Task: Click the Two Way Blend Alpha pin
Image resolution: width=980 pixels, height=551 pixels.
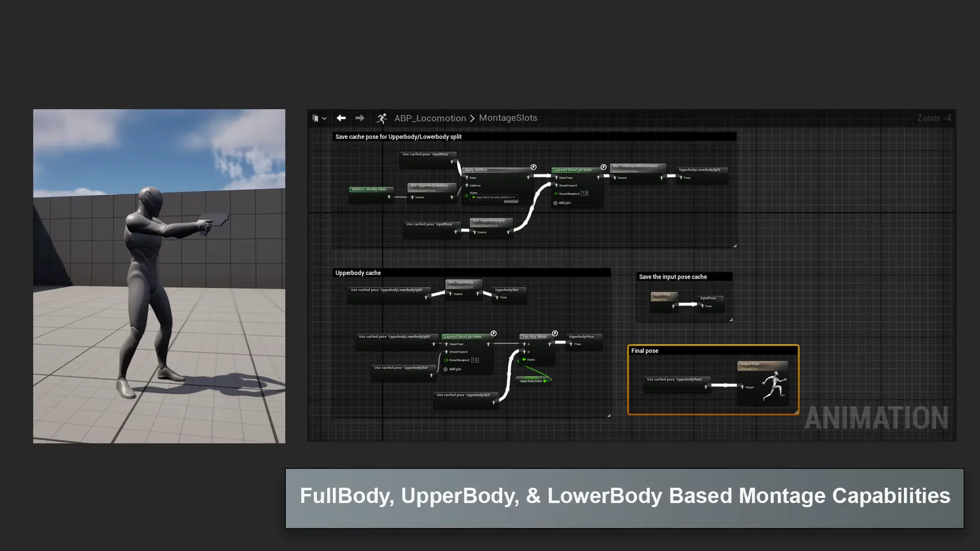Action: 524,360
